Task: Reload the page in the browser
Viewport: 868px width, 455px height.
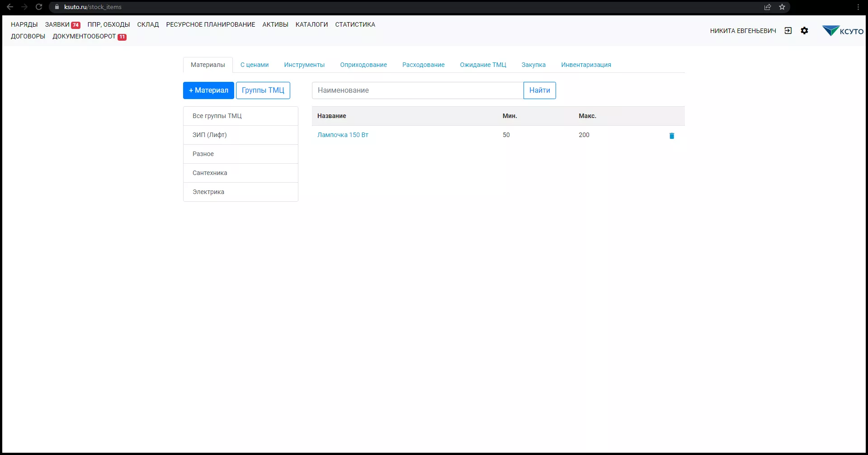Action: [x=39, y=7]
